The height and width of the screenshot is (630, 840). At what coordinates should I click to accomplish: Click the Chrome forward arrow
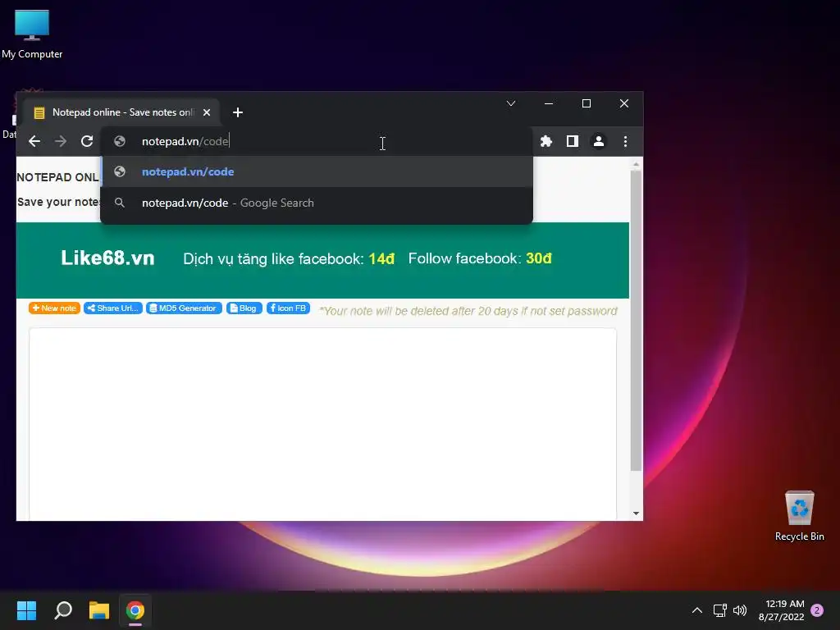click(x=61, y=141)
